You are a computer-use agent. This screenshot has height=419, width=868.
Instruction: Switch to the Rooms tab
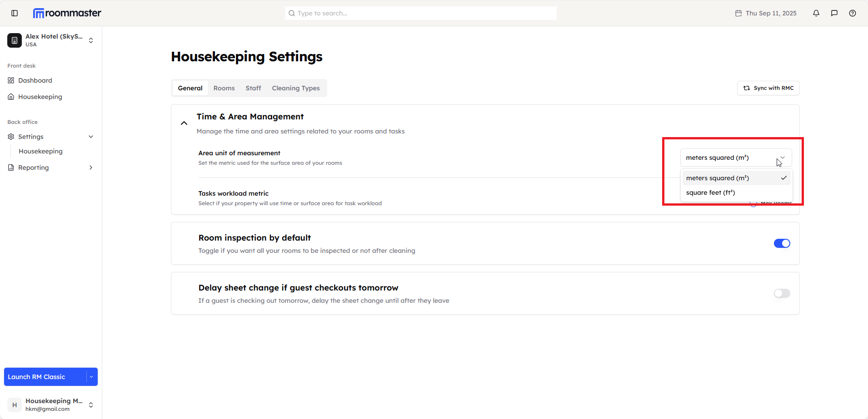pyautogui.click(x=224, y=88)
